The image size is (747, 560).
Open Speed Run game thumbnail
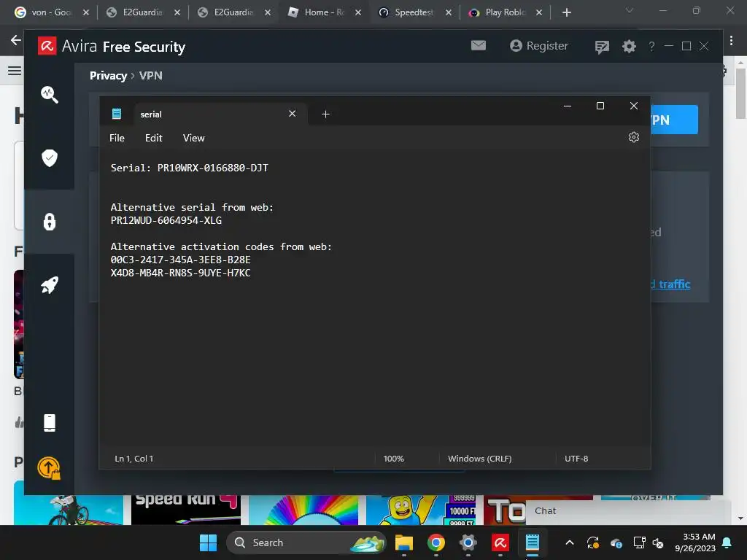coord(186,510)
